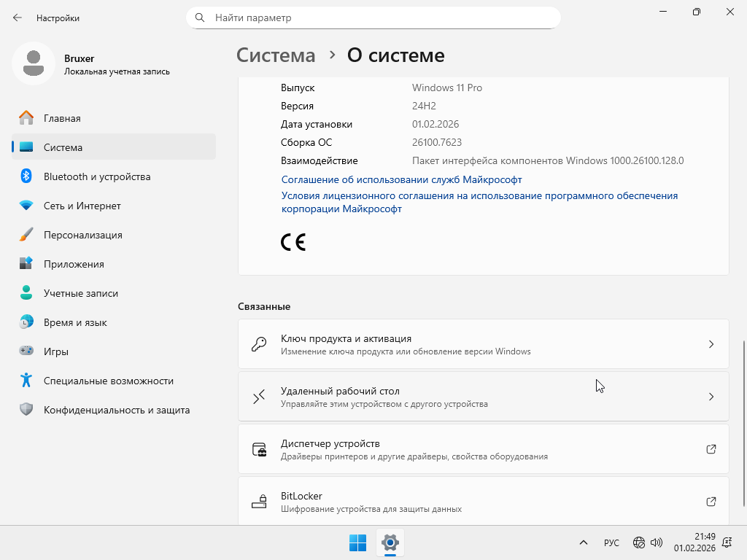Show hidden tray icons chevron
The width and height of the screenshot is (747, 560).
point(584,542)
